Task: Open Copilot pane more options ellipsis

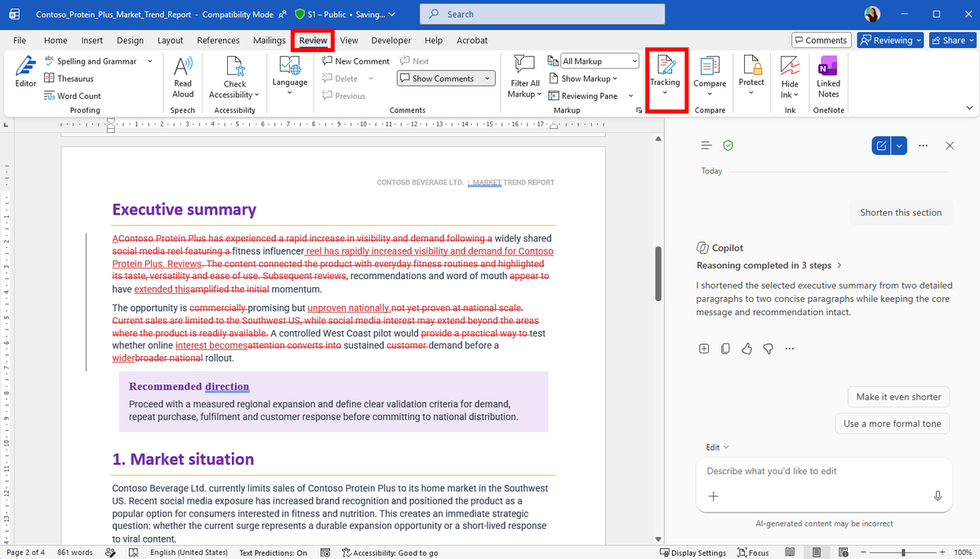Action: point(923,145)
